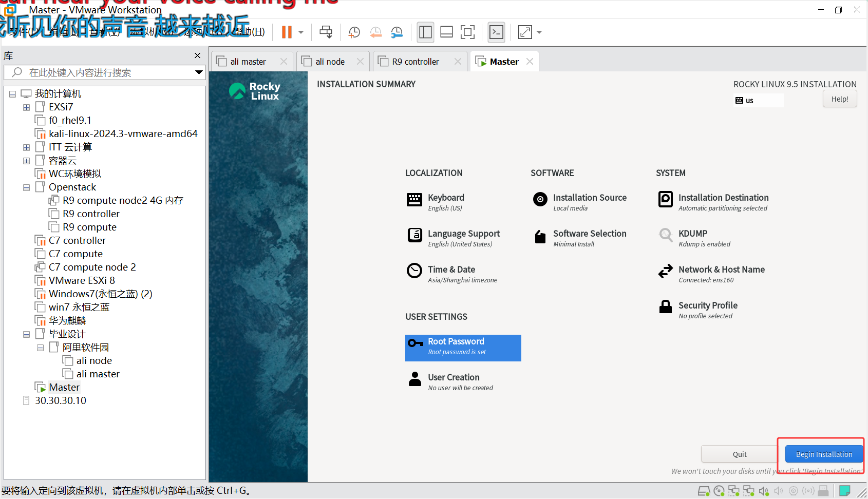Viewport: 868px width, 499px height.
Task: Open the message log note icon
Action: tap(844, 491)
